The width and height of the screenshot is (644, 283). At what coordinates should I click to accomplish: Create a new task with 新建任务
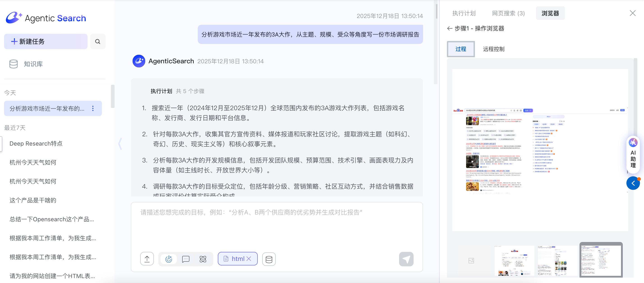coord(46,41)
